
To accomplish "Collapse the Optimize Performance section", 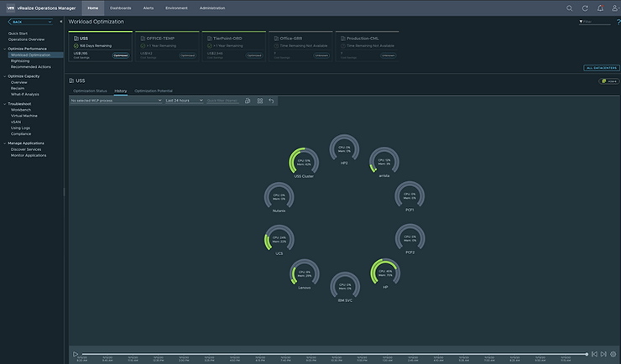I will tap(5, 49).
